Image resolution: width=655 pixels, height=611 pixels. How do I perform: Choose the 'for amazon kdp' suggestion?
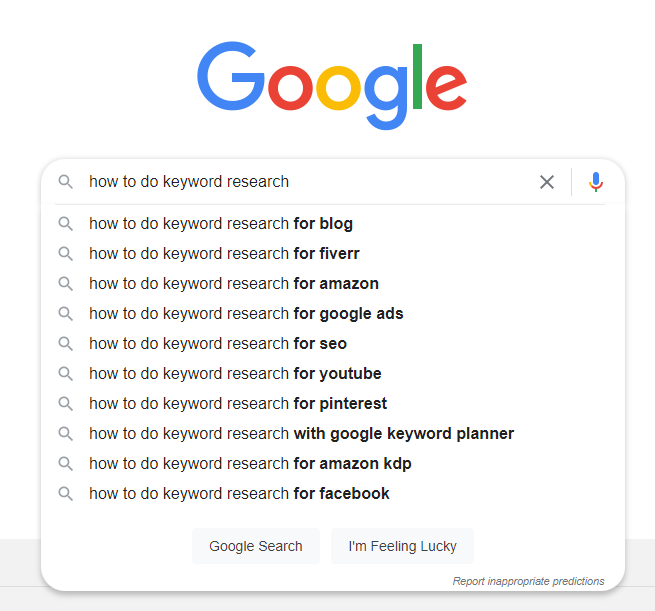(x=250, y=464)
